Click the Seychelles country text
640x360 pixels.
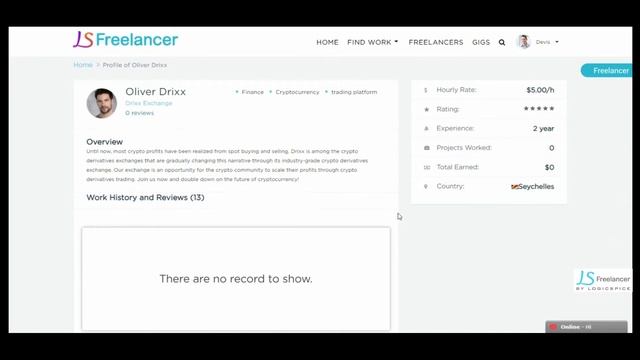click(x=536, y=187)
